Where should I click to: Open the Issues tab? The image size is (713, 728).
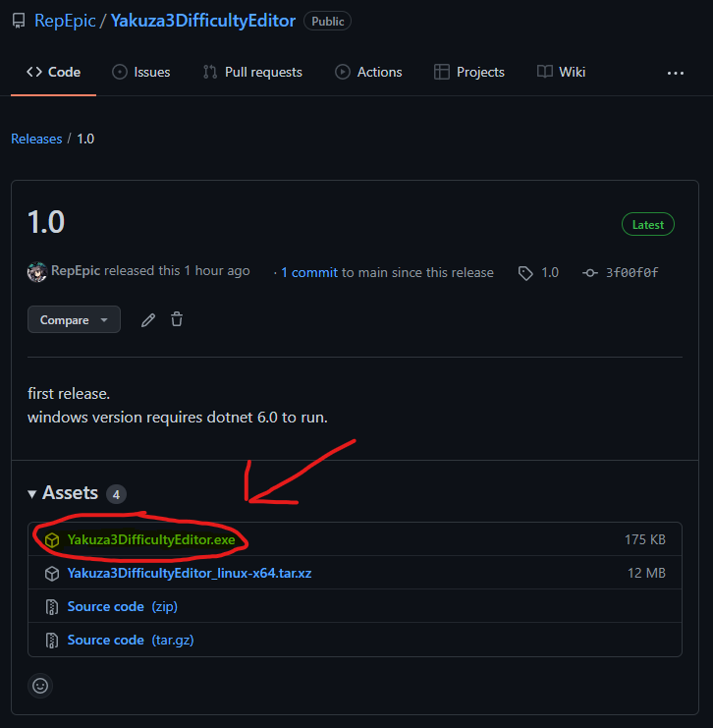[141, 72]
